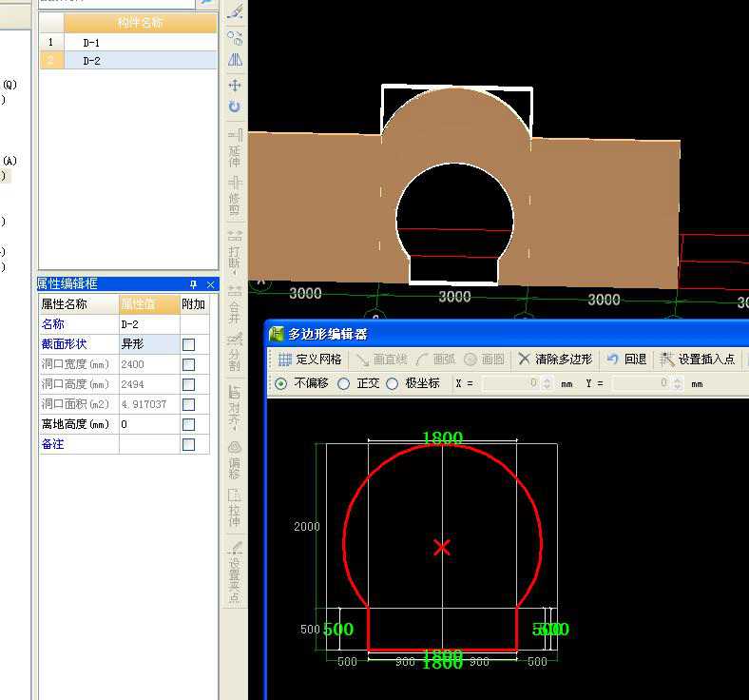Increase the X value spinner
This screenshot has height=700, width=749.
[x=547, y=380]
